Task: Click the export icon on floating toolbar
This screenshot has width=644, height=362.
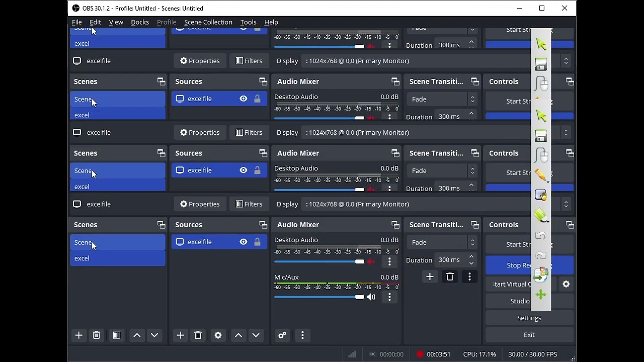Action: pos(541,275)
